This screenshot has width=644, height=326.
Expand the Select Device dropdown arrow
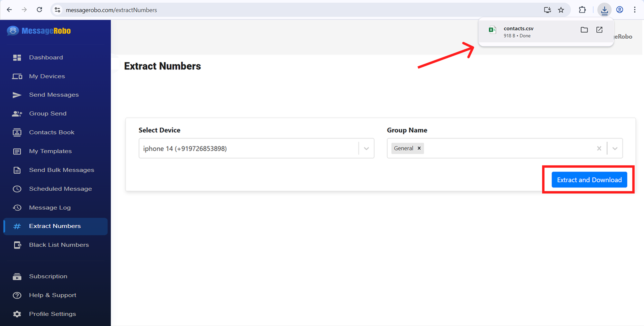tap(366, 149)
